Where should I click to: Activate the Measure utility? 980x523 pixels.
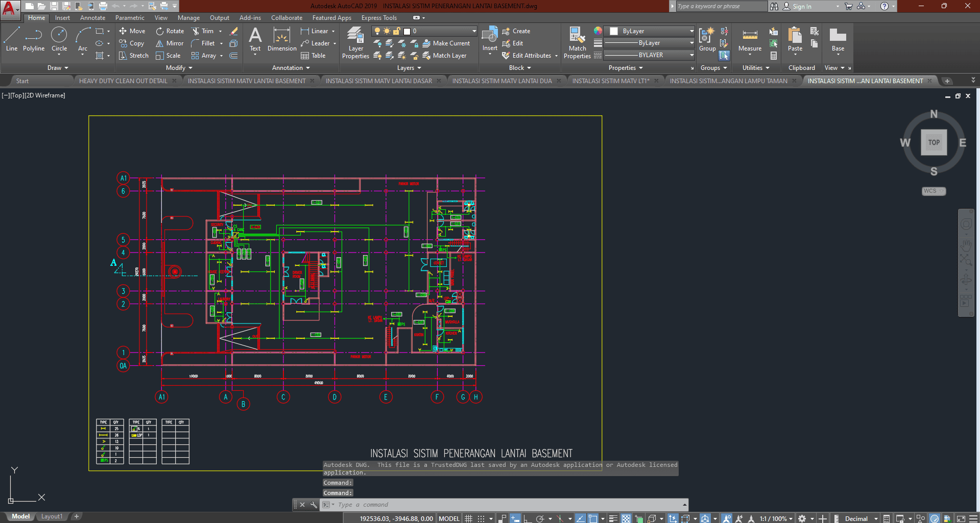(750, 40)
